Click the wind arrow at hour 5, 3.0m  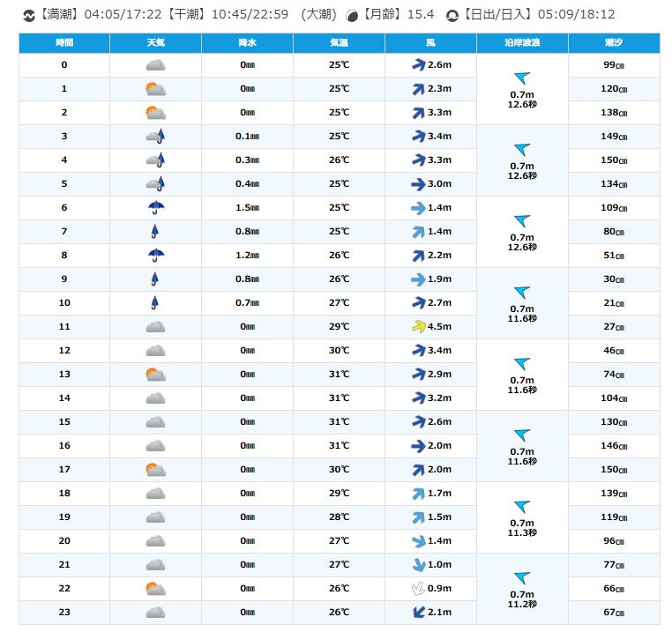point(418,184)
